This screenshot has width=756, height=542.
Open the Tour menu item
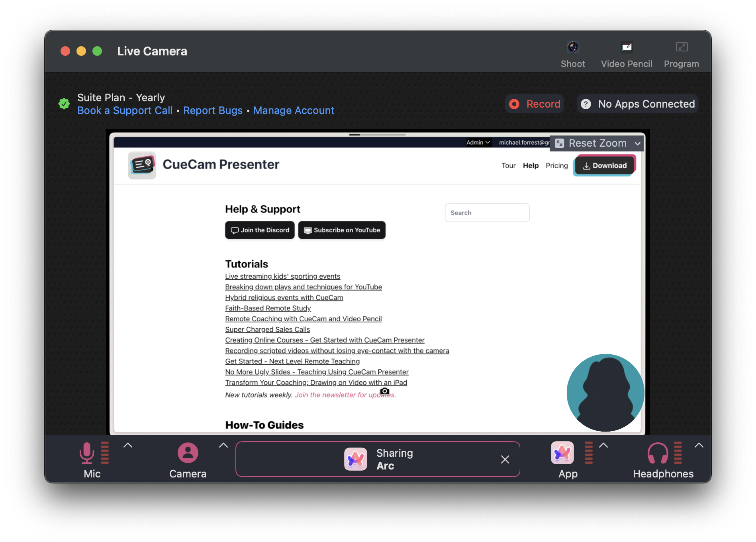point(508,165)
